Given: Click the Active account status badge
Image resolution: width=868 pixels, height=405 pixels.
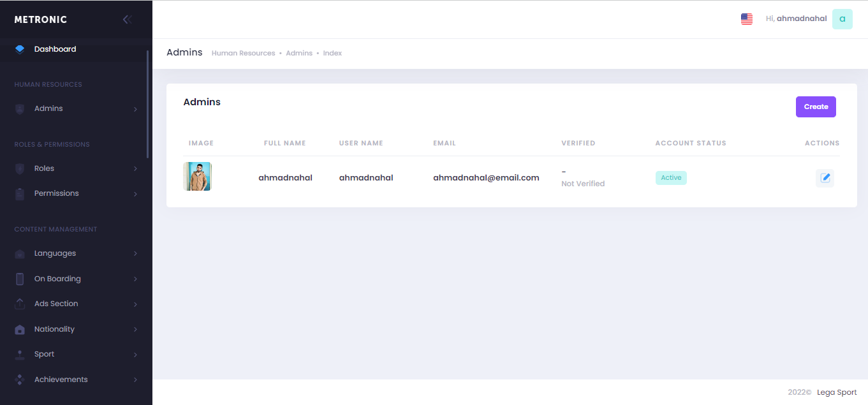Looking at the screenshot, I should [x=670, y=178].
